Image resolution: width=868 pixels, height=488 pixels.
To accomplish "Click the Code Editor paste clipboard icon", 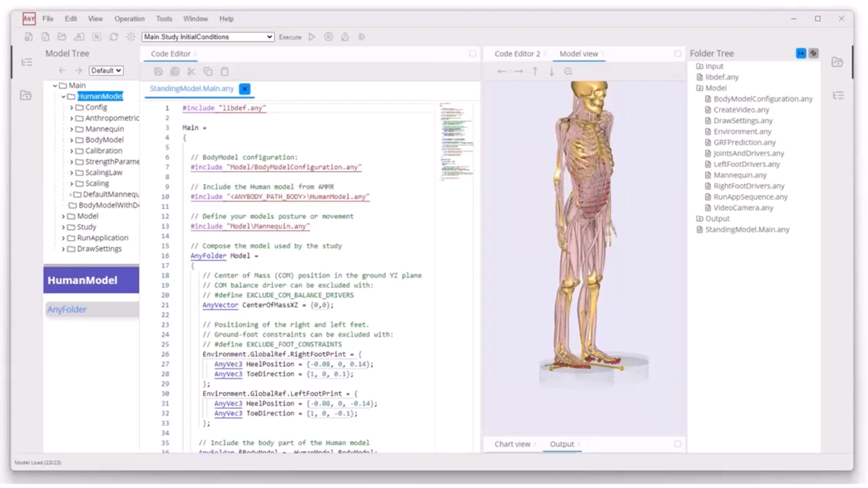I will coord(225,72).
